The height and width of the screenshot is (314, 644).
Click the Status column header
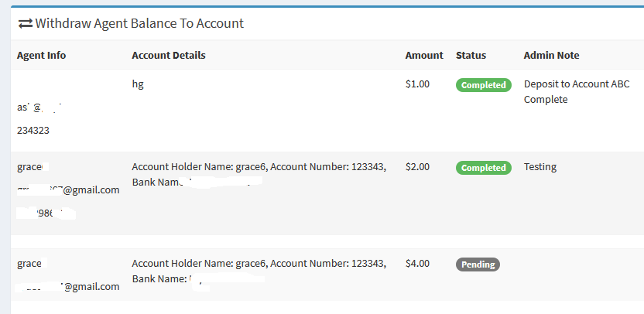471,55
